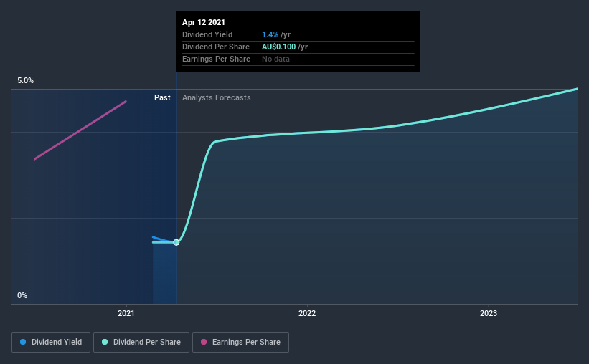Click the 2021 x-axis label

tap(126, 313)
